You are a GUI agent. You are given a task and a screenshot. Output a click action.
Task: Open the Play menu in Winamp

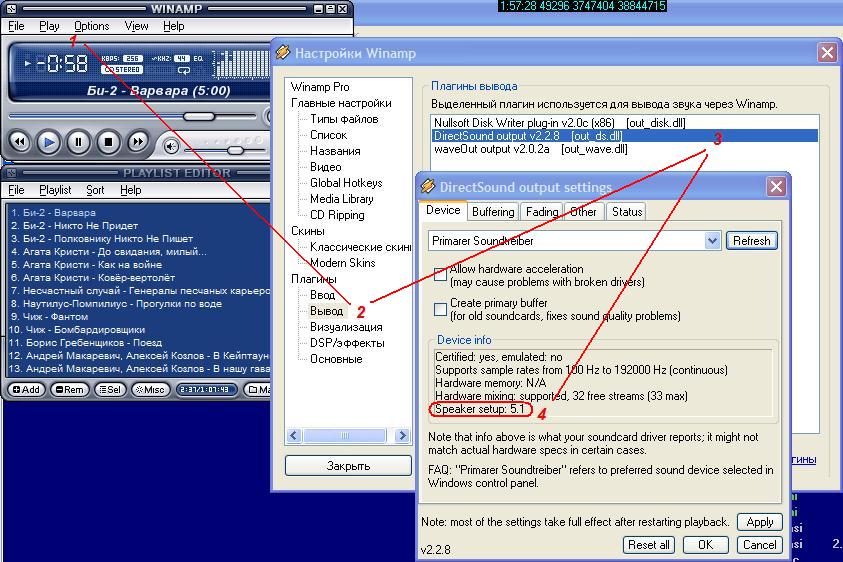(49, 26)
